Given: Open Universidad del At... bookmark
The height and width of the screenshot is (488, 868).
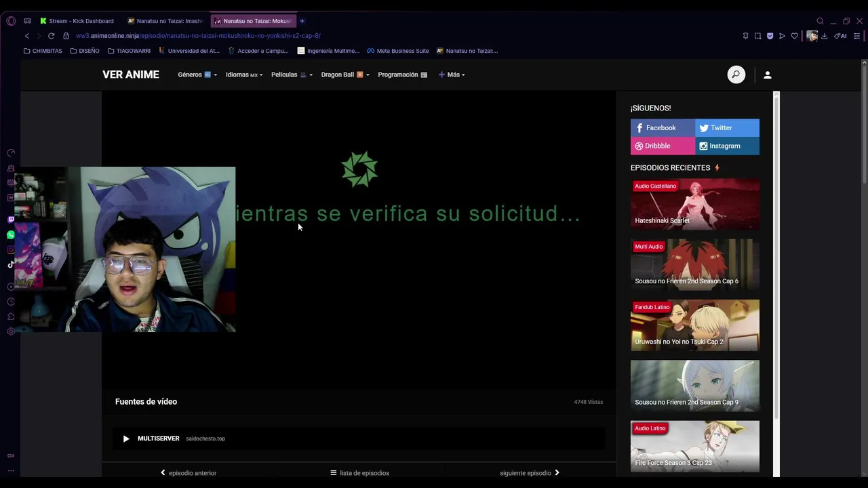Looking at the screenshot, I should pyautogui.click(x=189, y=51).
